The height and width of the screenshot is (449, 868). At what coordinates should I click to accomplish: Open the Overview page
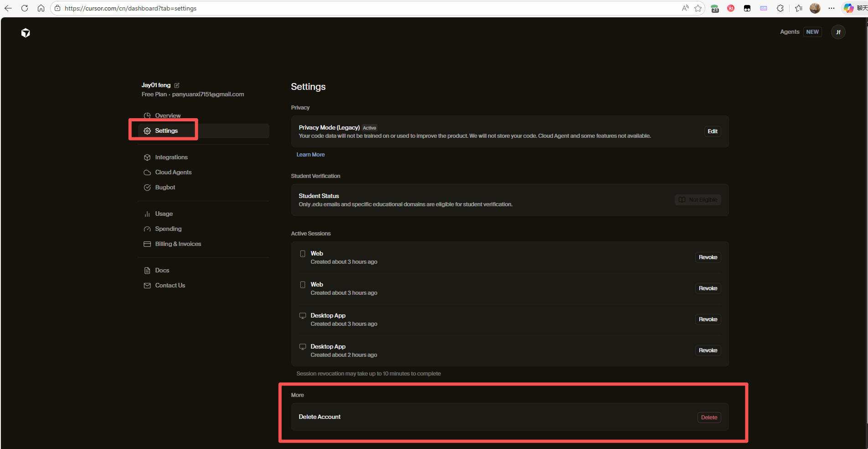168,115
